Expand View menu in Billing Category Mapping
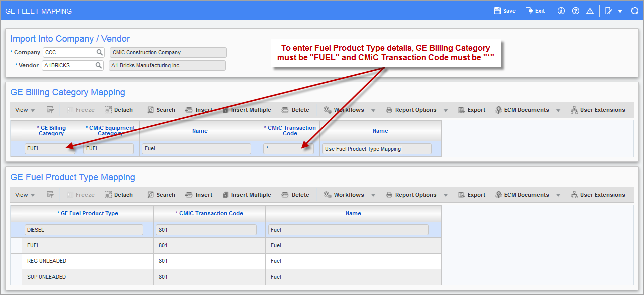The image size is (644, 295). (25, 110)
